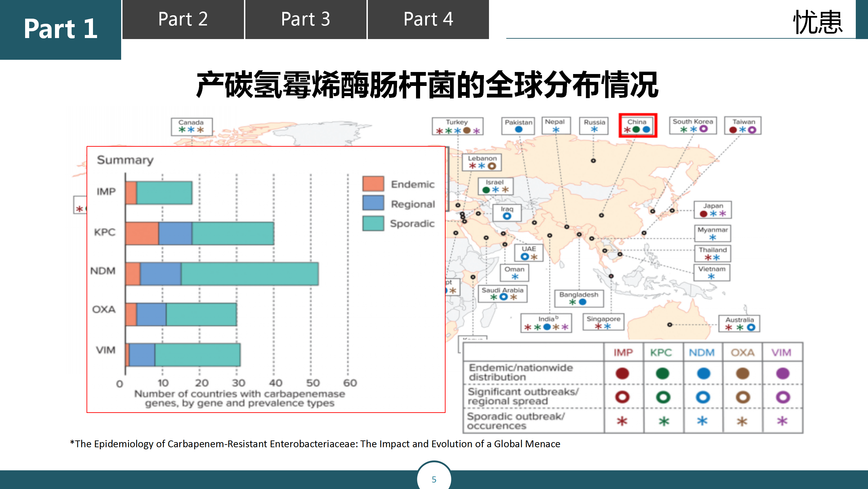This screenshot has width=868, height=489.
Task: Click the red IMP outbreak ring icon
Action: click(622, 397)
